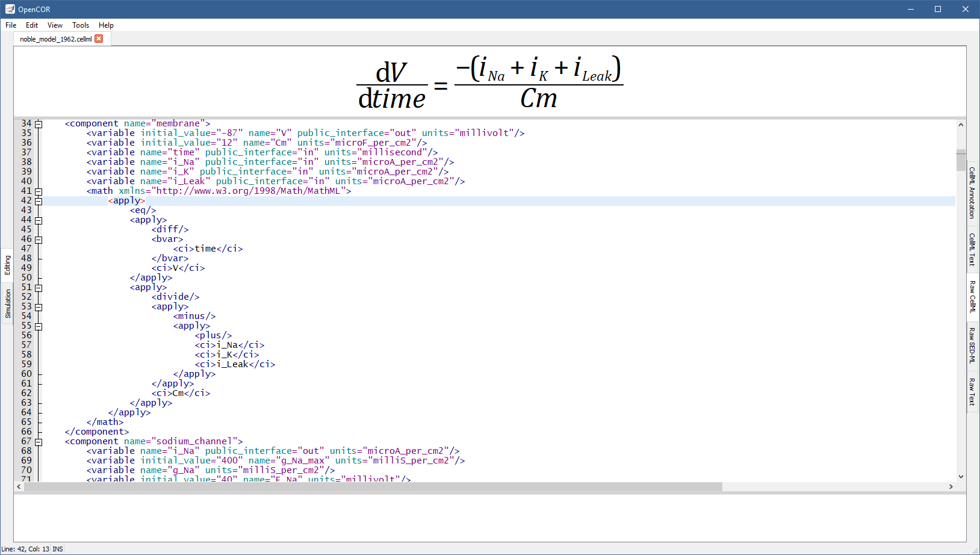Open the File menu
The image size is (980, 555).
(11, 25)
